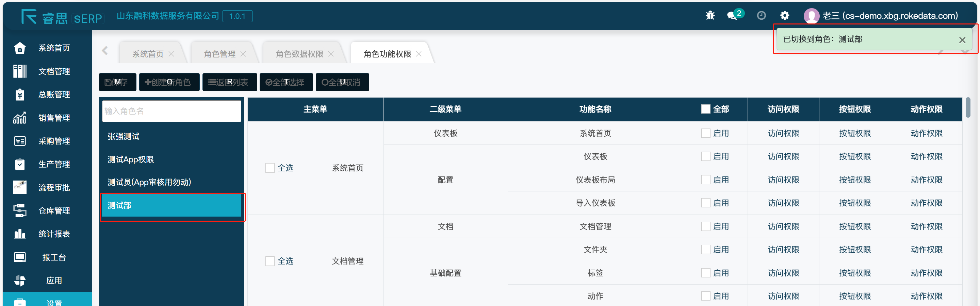The height and width of the screenshot is (306, 980).
Task: Open 销售管理 in the sidebar
Action: (x=54, y=118)
